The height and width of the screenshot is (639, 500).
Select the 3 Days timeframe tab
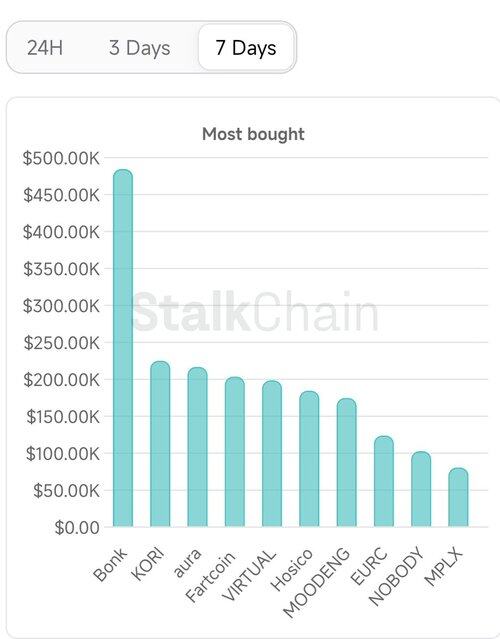tap(139, 48)
